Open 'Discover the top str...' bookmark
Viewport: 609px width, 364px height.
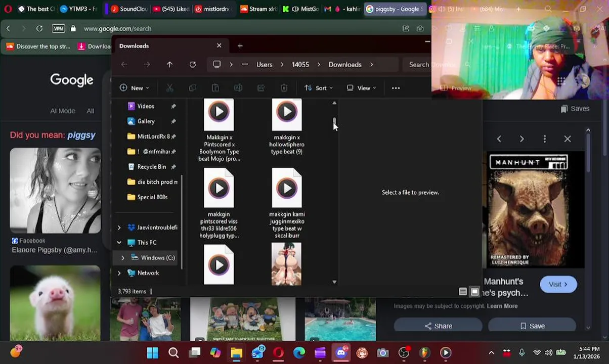point(38,47)
